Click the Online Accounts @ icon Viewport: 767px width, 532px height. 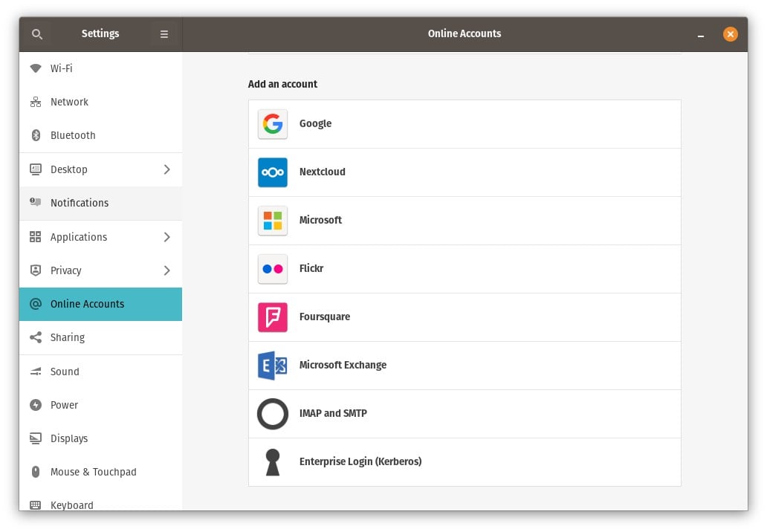pyautogui.click(x=36, y=304)
